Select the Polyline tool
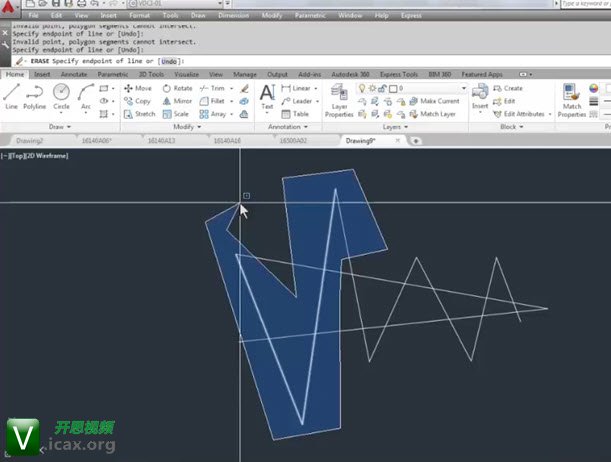Image resolution: width=611 pixels, height=462 pixels. coord(34,96)
